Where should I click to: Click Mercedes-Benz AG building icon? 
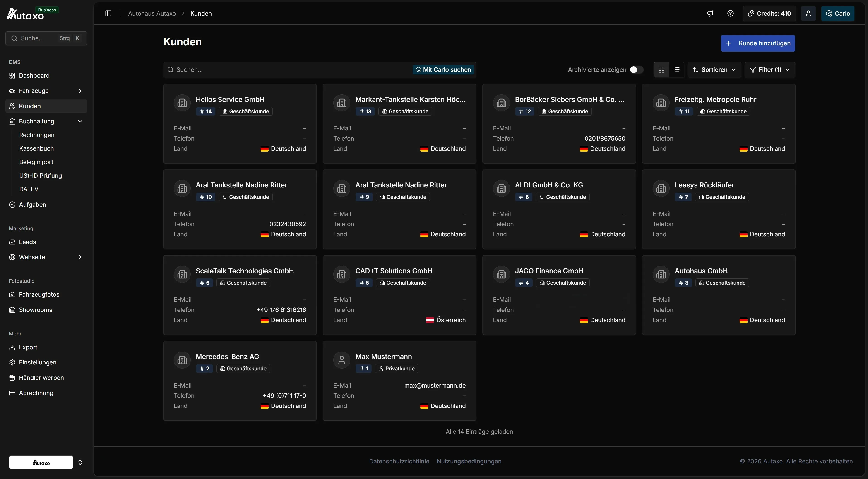[182, 360]
